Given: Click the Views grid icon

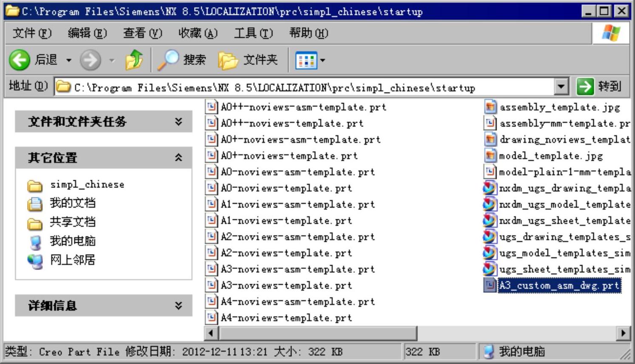Looking at the screenshot, I should pyautogui.click(x=306, y=60).
